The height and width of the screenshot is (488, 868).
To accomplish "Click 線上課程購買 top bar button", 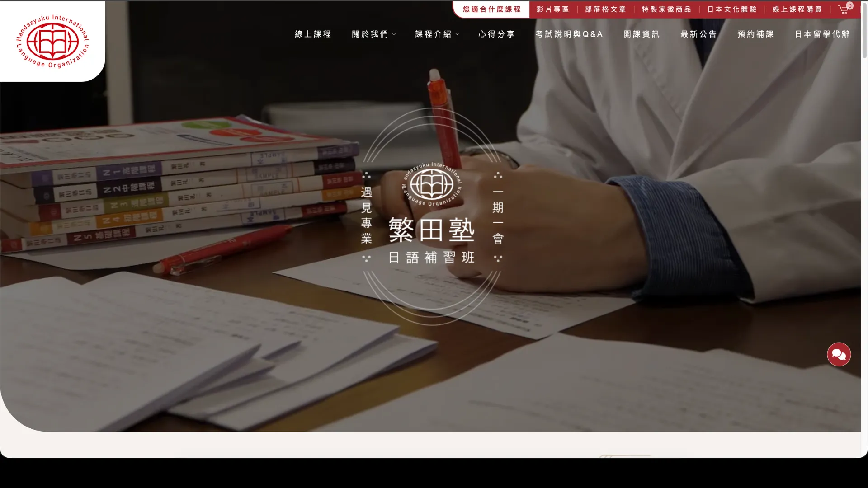I will point(797,9).
